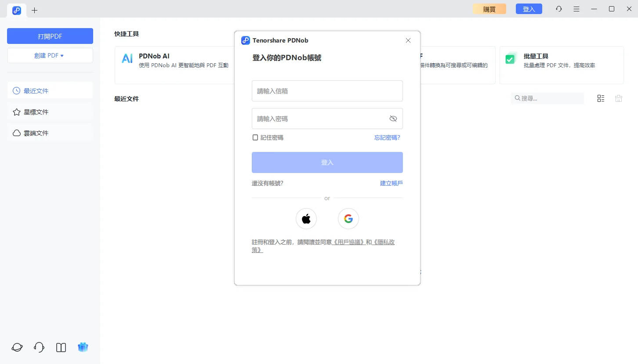Toggle password visibility eye icon
The image size is (638, 364).
pos(393,119)
